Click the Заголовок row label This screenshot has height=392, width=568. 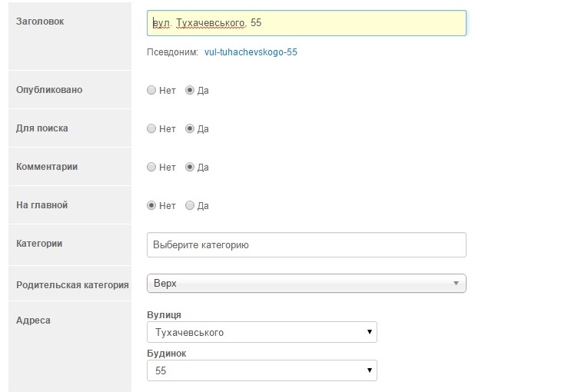click(40, 22)
